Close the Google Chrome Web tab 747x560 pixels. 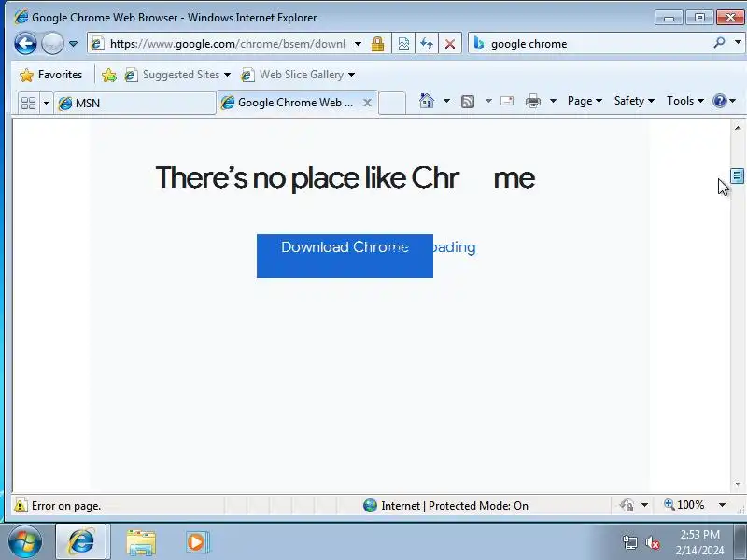tap(367, 103)
